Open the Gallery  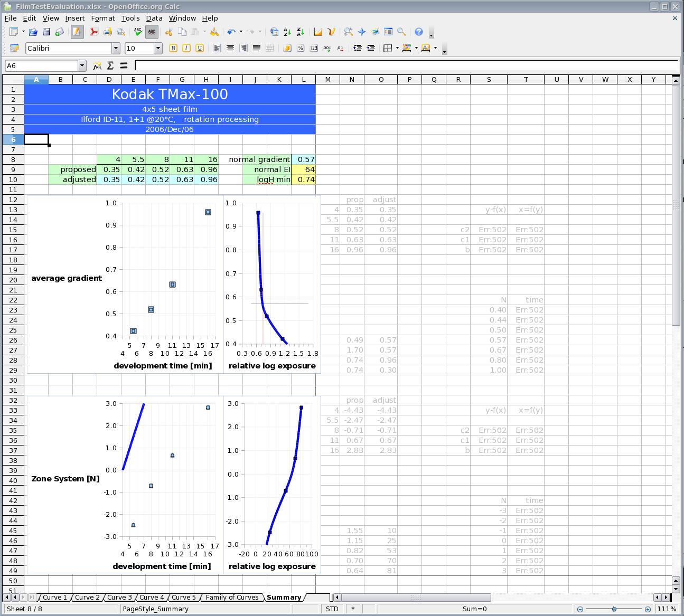[375, 32]
